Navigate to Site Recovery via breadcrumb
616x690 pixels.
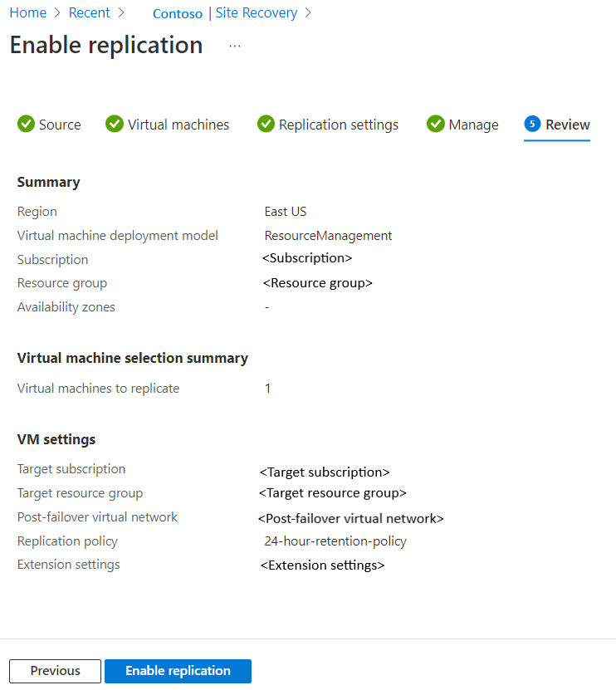pyautogui.click(x=256, y=12)
